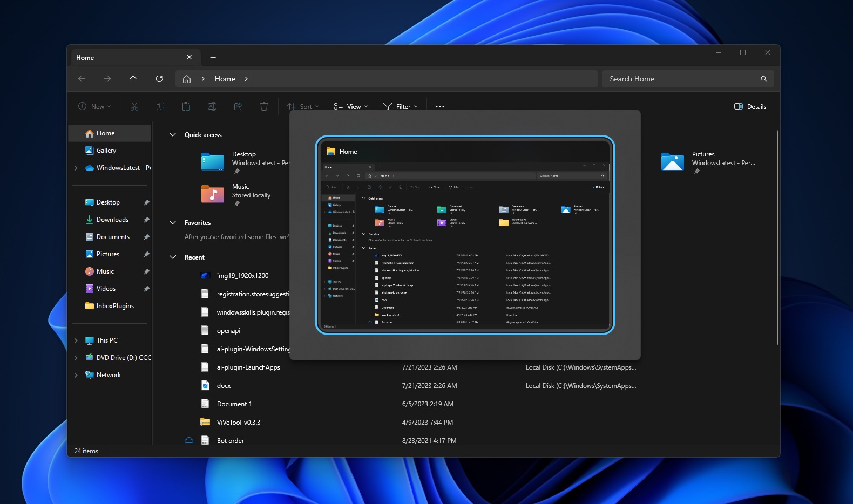Open the Filter dropdown
The width and height of the screenshot is (853, 504).
pos(401,106)
